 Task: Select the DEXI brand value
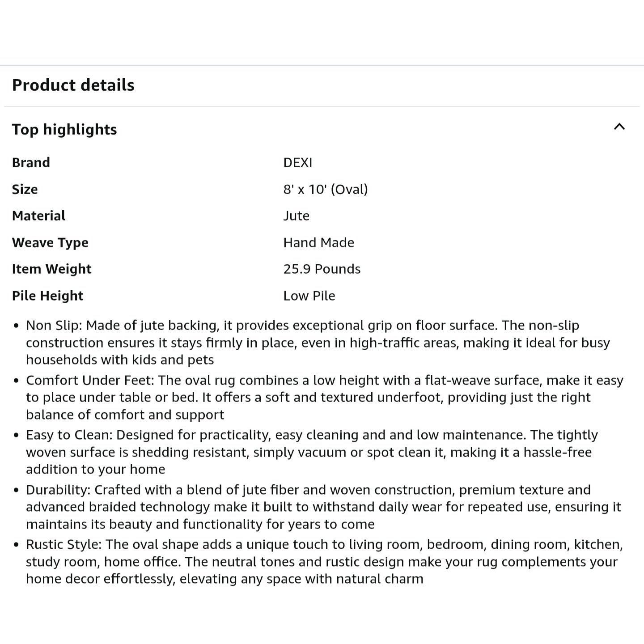click(x=297, y=162)
